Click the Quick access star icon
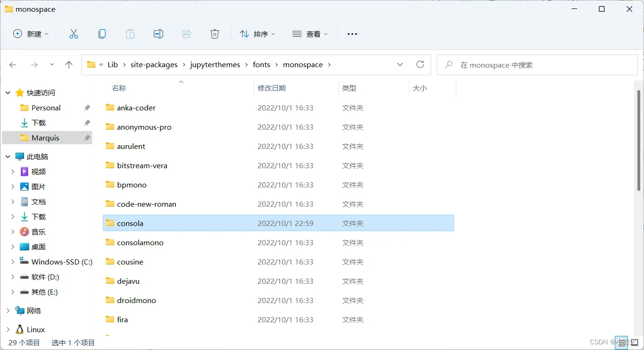 [20, 93]
